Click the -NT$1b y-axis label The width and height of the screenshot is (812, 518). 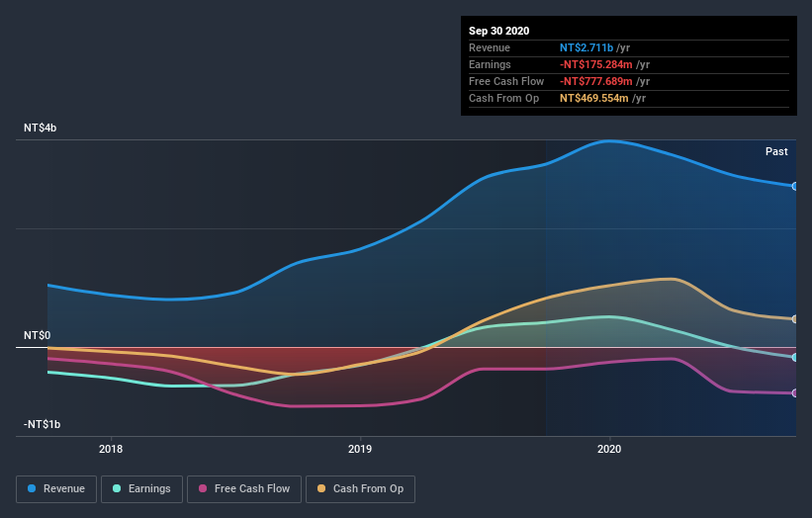point(42,424)
